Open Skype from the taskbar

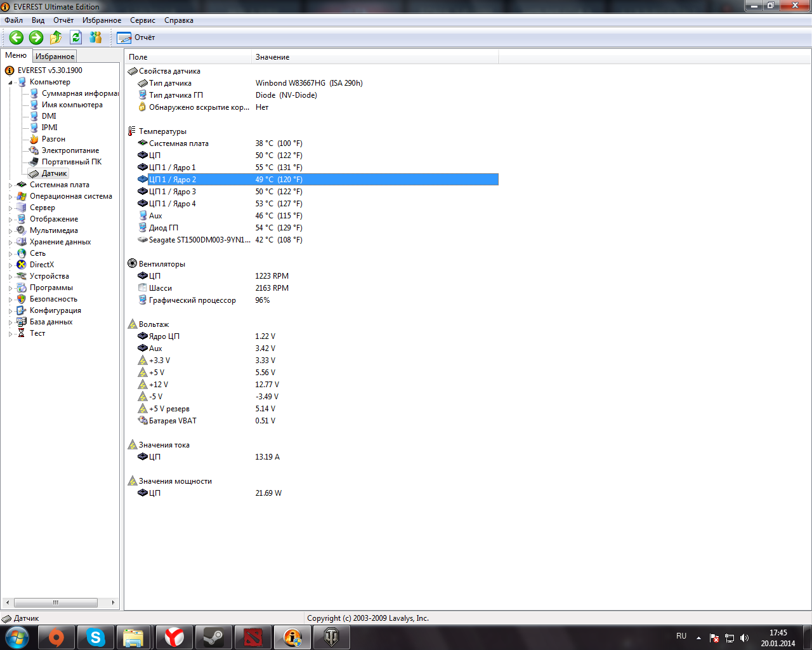point(95,637)
